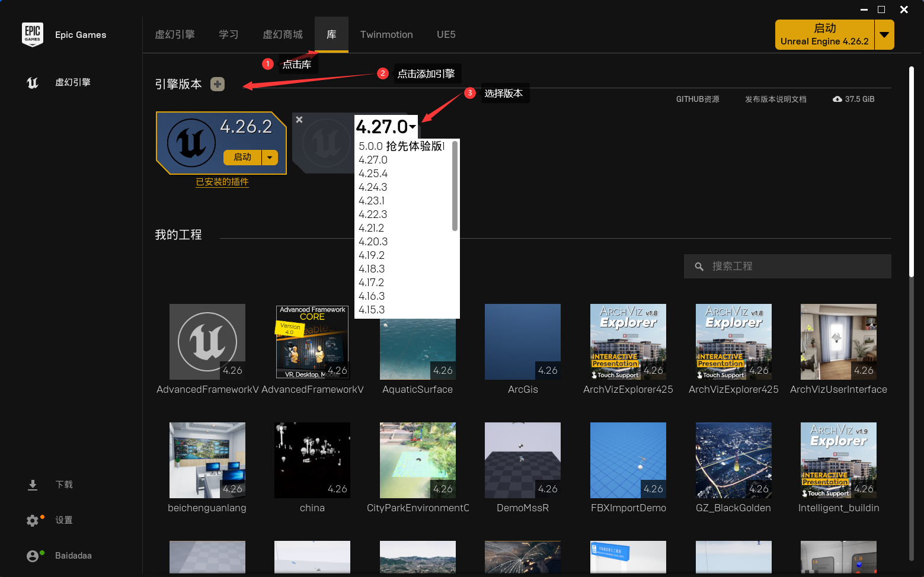Open the Advanced Framework CORE project thumbnail

pos(312,342)
